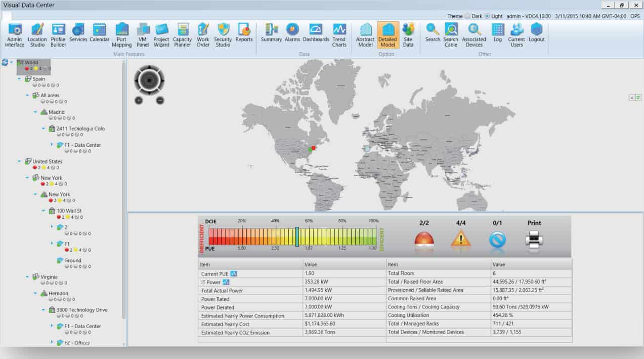644x359 pixels.
Task: Collapse the United States tree node
Action: click(x=20, y=162)
